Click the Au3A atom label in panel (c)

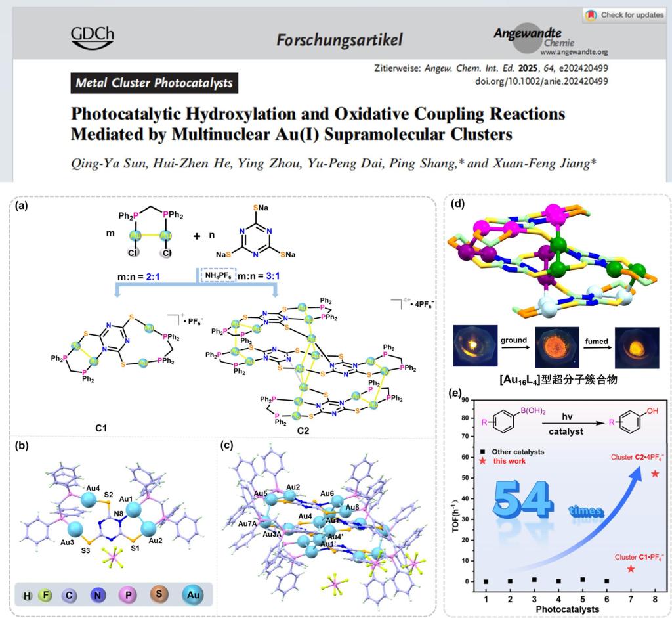(x=272, y=535)
